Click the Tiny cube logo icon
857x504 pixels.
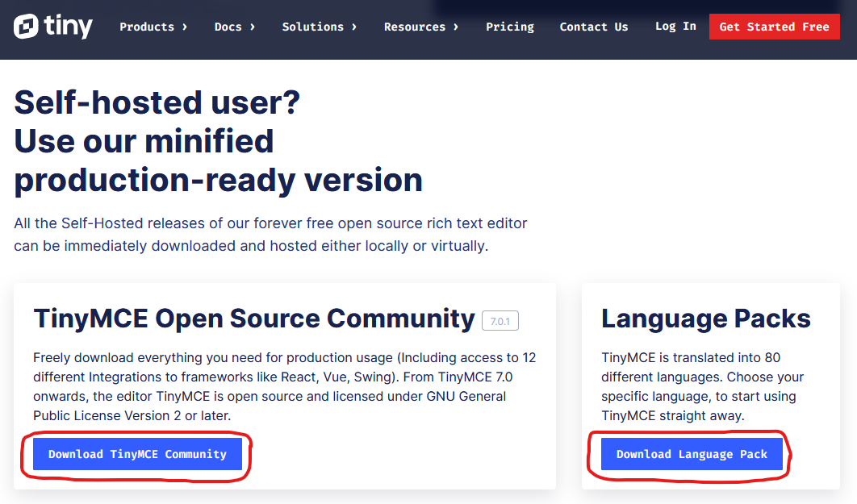coord(26,27)
